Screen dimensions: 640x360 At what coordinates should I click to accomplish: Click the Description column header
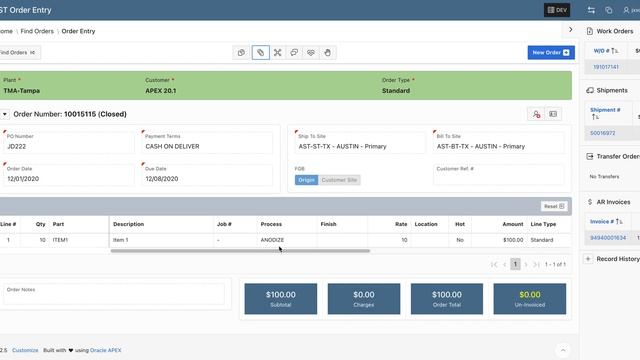point(129,224)
